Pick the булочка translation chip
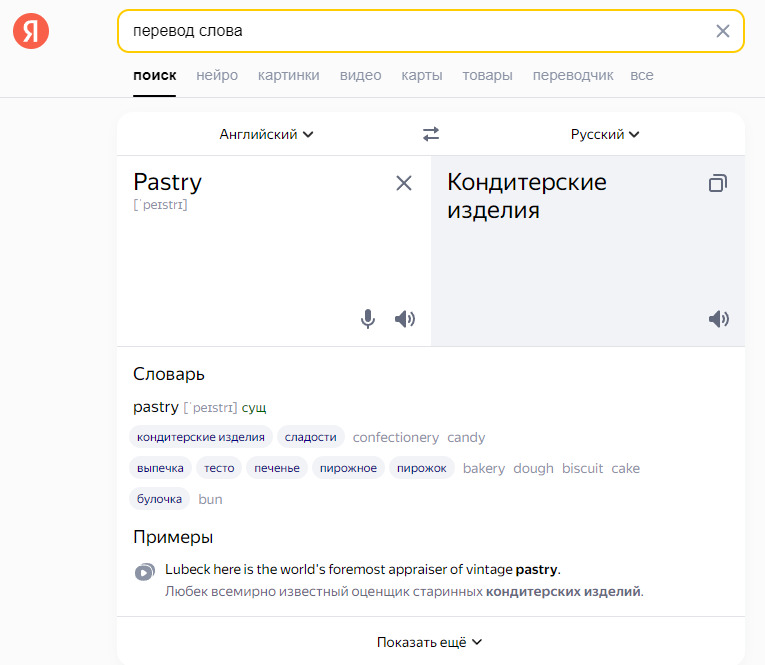 [159, 499]
